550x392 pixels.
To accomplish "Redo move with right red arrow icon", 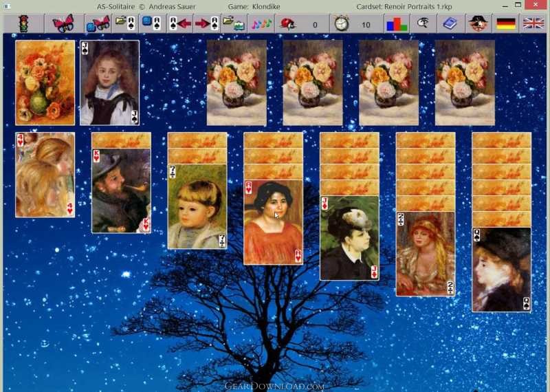I will [207, 24].
